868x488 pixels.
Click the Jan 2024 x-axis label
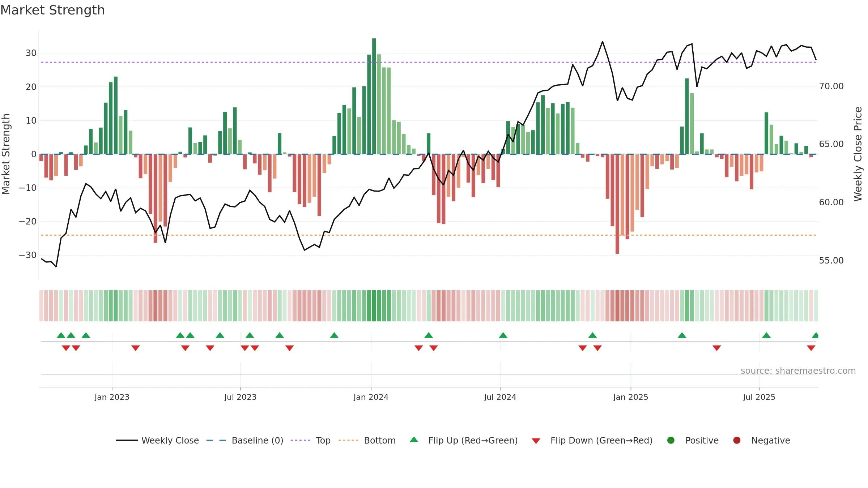[x=371, y=397]
